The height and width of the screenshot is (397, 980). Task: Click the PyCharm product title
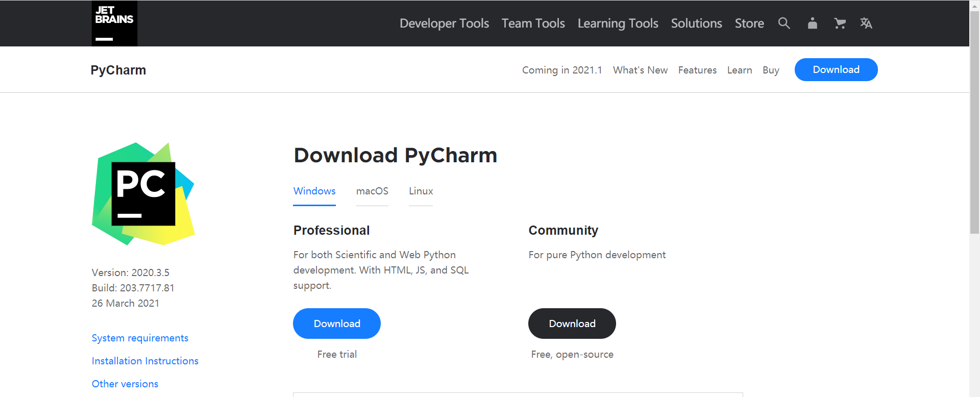pos(118,70)
